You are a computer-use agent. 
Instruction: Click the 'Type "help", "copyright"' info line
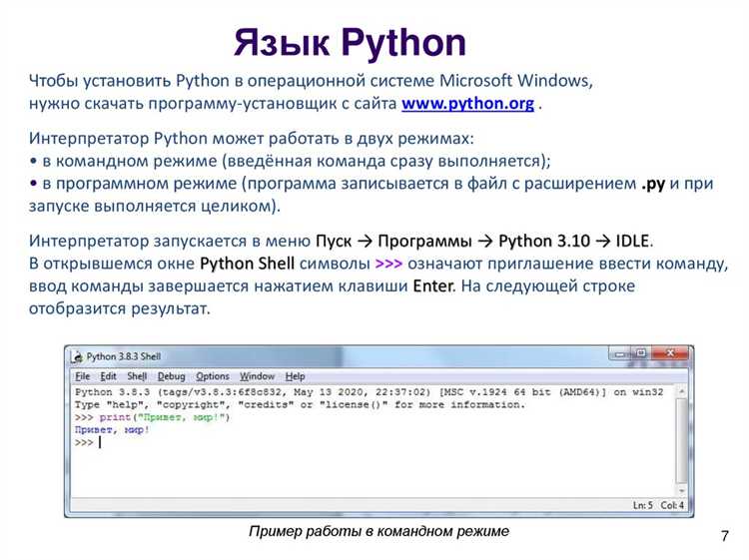pyautogui.click(x=300, y=404)
